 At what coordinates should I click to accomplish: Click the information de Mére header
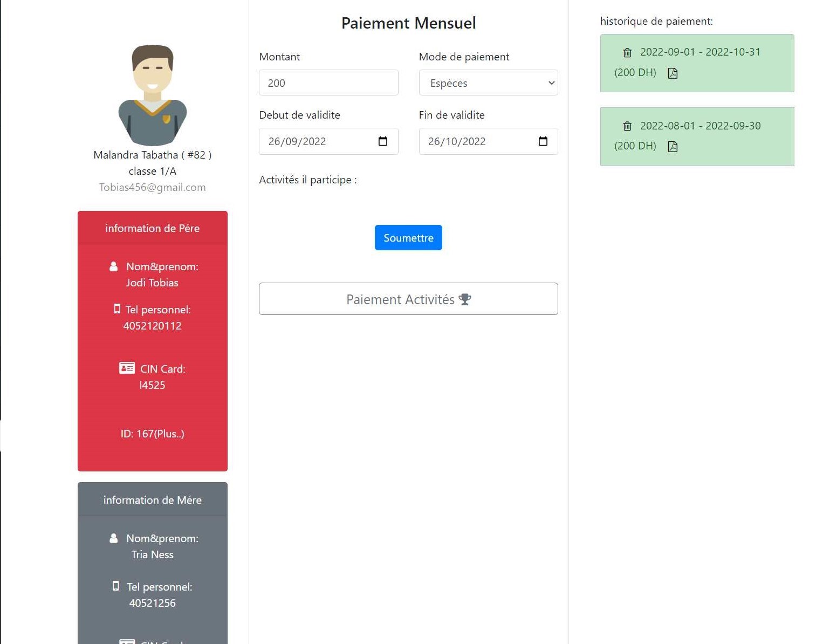point(153,500)
